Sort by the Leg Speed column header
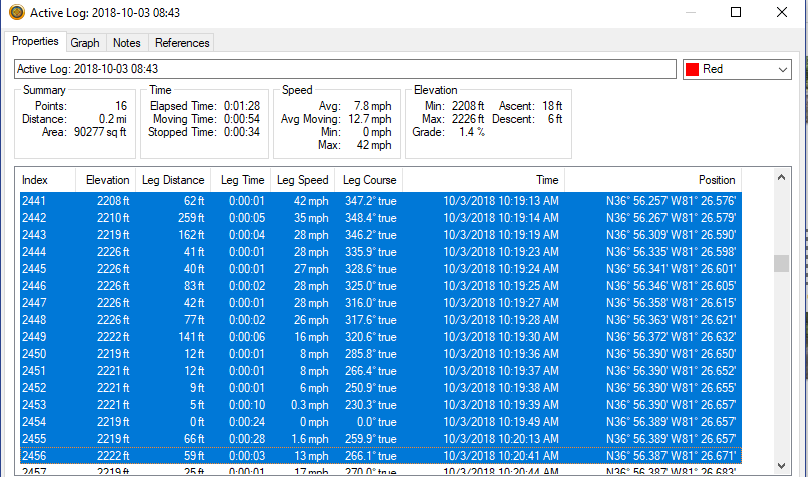808x477 pixels. click(302, 180)
